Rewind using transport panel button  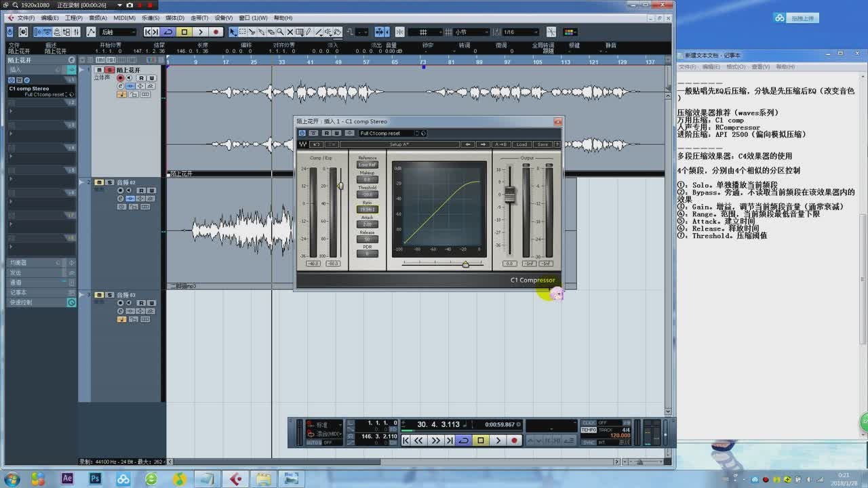[x=420, y=440]
